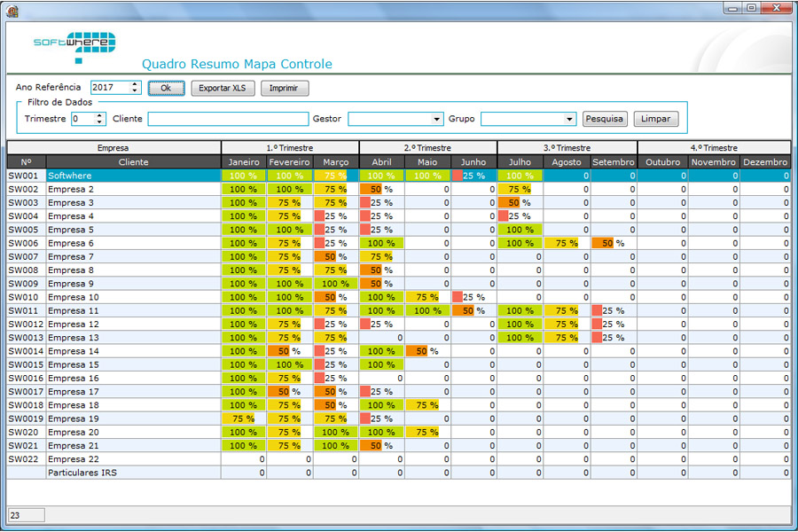
Task: Click the Softwhere logo
Action: (74, 46)
